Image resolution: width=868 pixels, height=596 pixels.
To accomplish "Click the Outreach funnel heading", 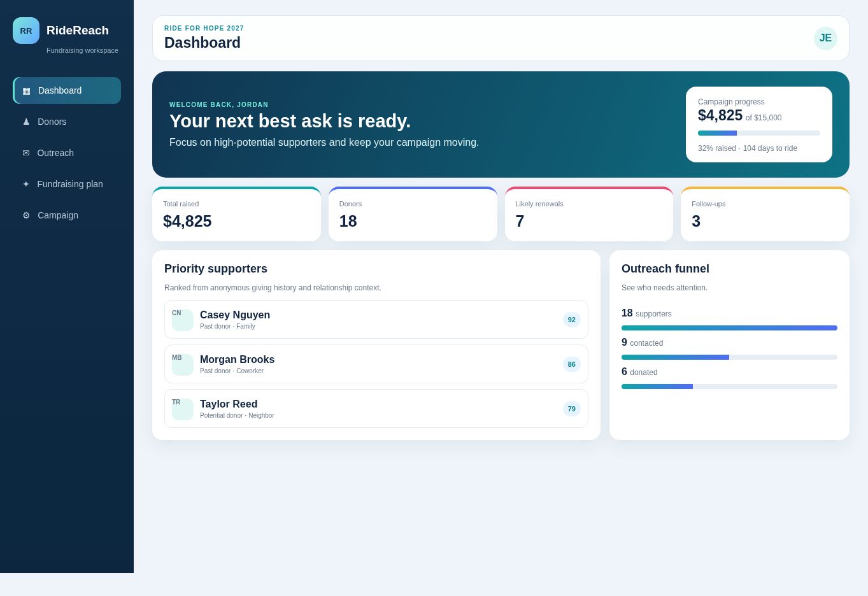I will 665,269.
